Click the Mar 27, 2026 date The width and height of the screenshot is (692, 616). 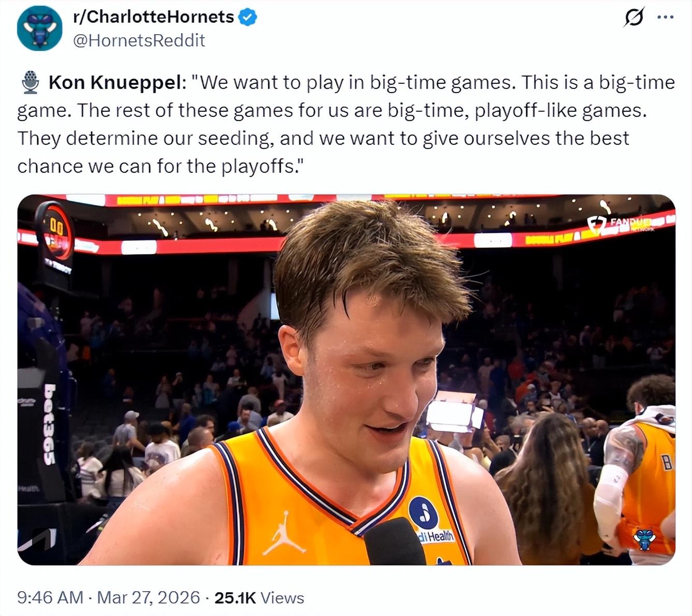tap(148, 597)
